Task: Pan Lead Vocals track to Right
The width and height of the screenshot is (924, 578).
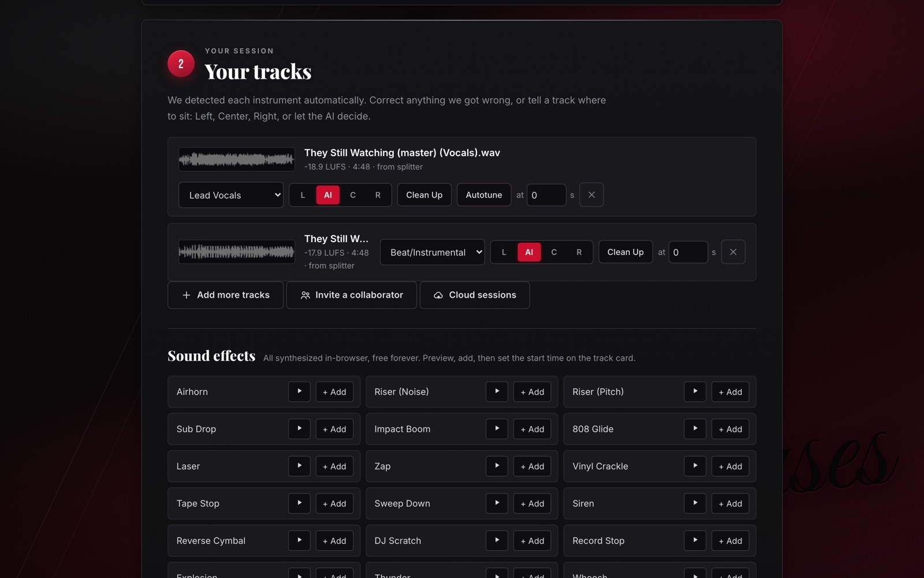Action: (378, 195)
